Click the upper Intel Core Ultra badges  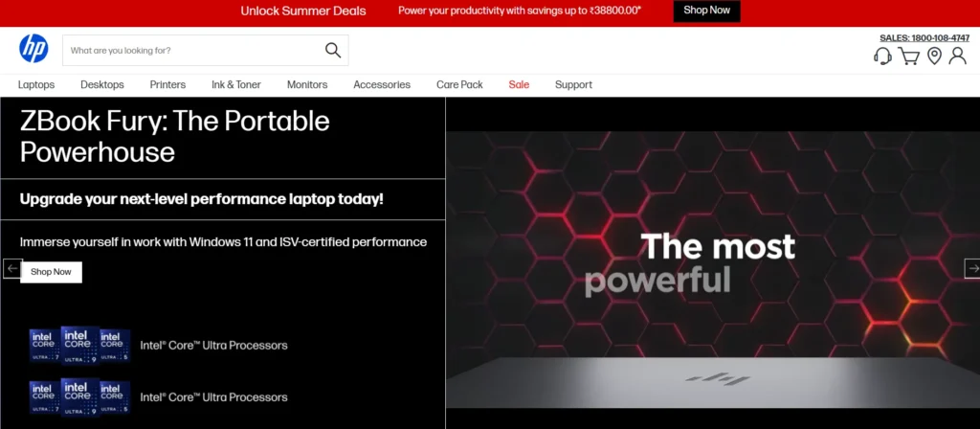coord(79,345)
